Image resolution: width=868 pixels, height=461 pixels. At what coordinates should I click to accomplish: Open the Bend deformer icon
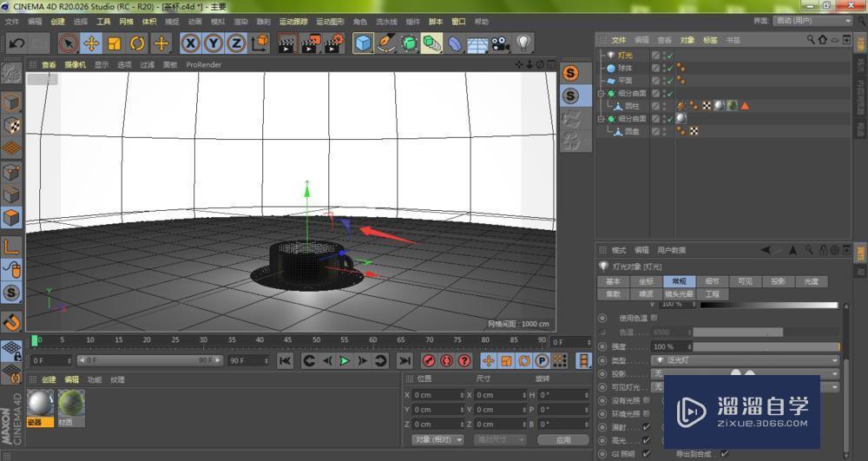point(455,43)
